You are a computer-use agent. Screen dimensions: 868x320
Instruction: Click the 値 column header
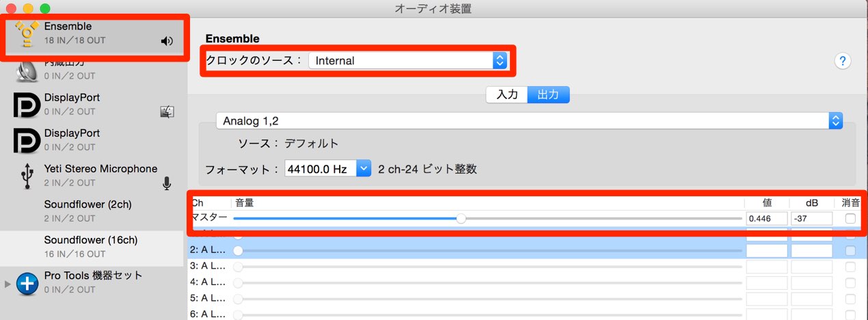click(768, 203)
